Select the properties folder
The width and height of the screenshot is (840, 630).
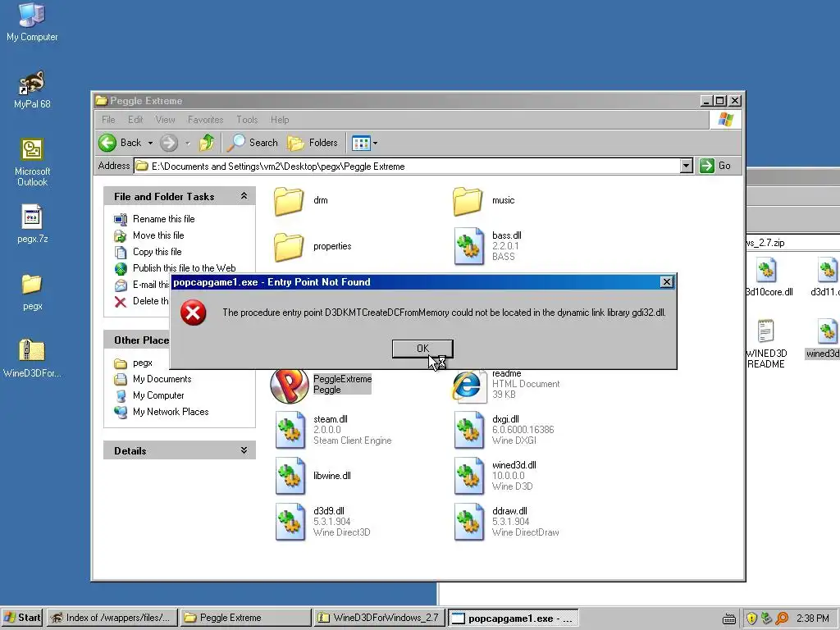[x=290, y=246]
